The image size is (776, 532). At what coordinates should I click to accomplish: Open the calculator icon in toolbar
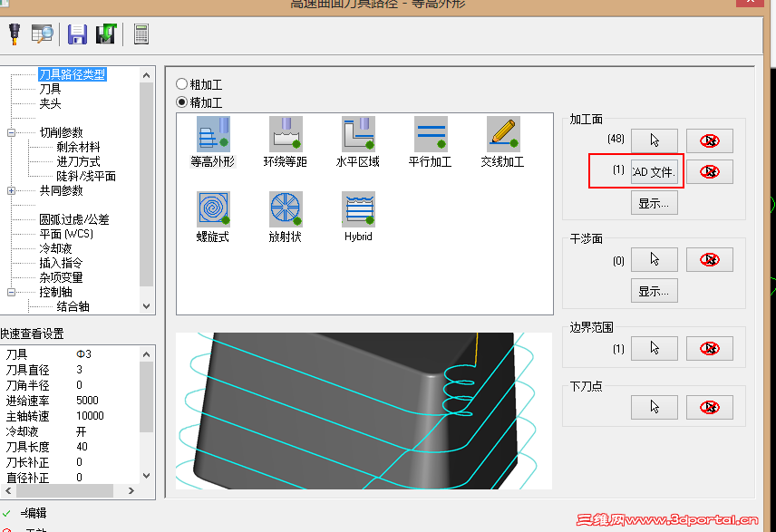click(x=141, y=34)
